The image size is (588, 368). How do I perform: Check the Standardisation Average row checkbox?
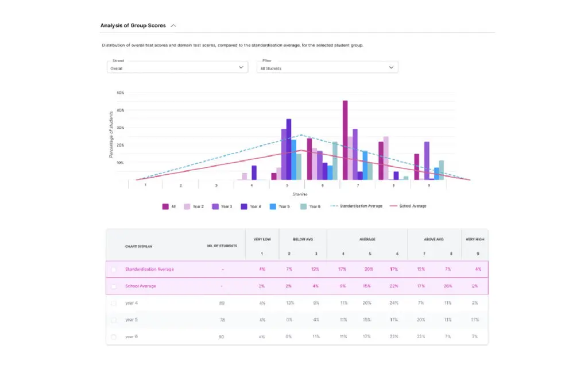click(x=114, y=270)
